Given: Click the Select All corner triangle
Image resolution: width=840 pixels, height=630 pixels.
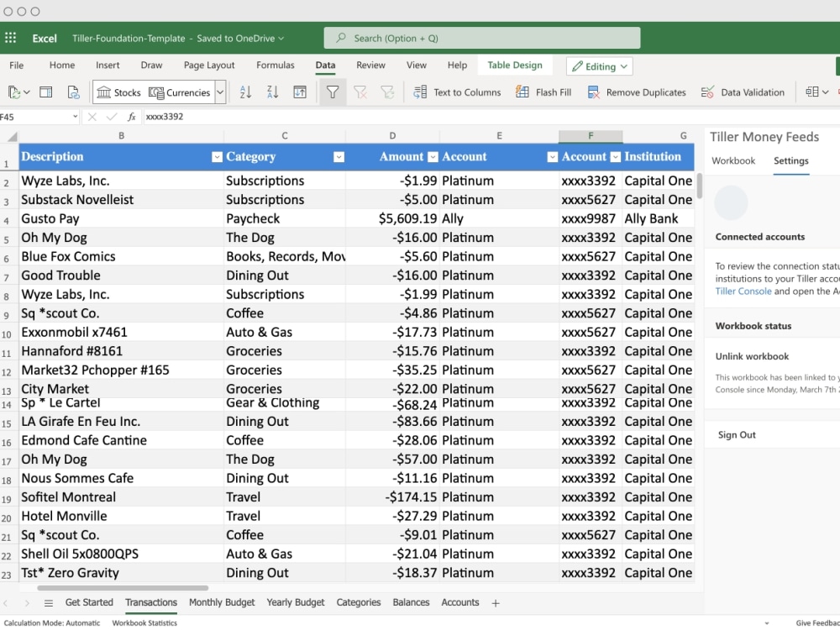Looking at the screenshot, I should pyautogui.click(x=11, y=137).
